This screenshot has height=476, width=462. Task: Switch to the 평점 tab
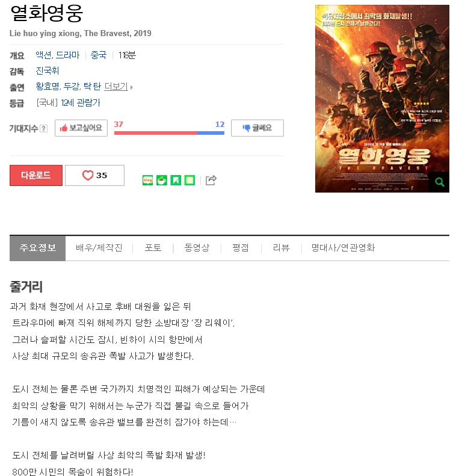click(241, 248)
